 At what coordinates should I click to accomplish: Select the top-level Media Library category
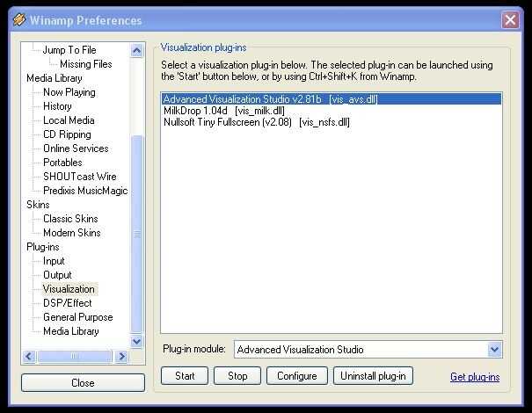55,78
